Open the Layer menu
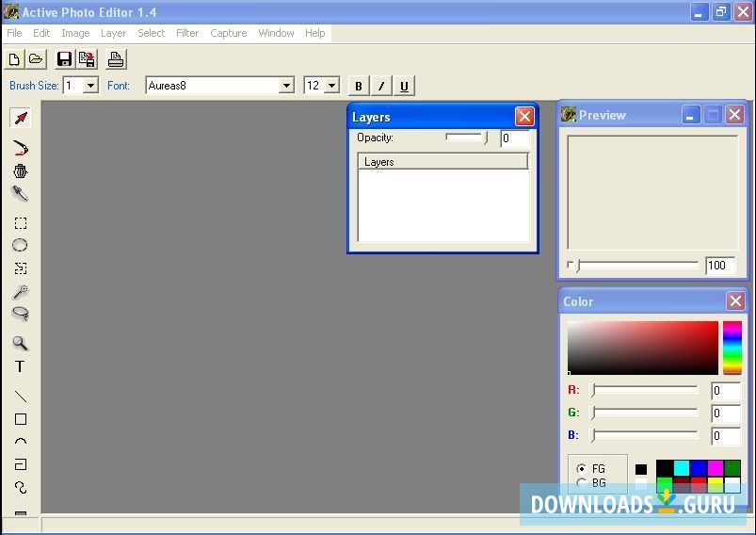The image size is (756, 535). pos(113,33)
